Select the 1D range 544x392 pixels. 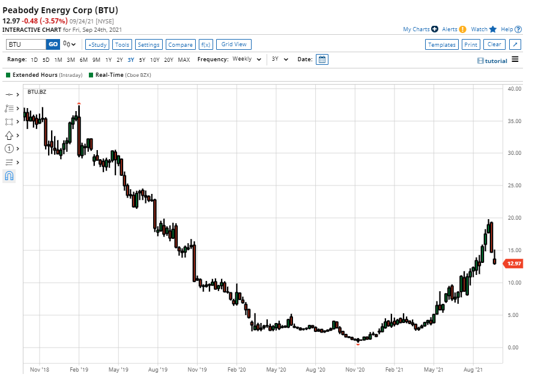click(34, 59)
